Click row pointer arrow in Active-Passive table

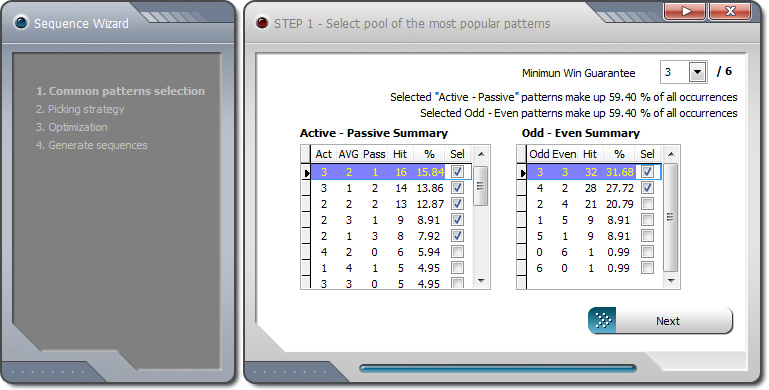[x=307, y=172]
